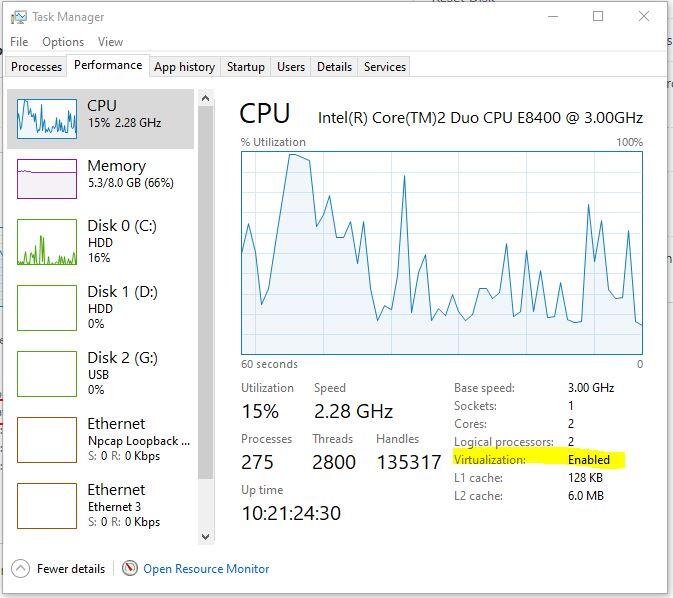Open Resource Monitor link
The height and width of the screenshot is (598, 673).
coord(206,569)
